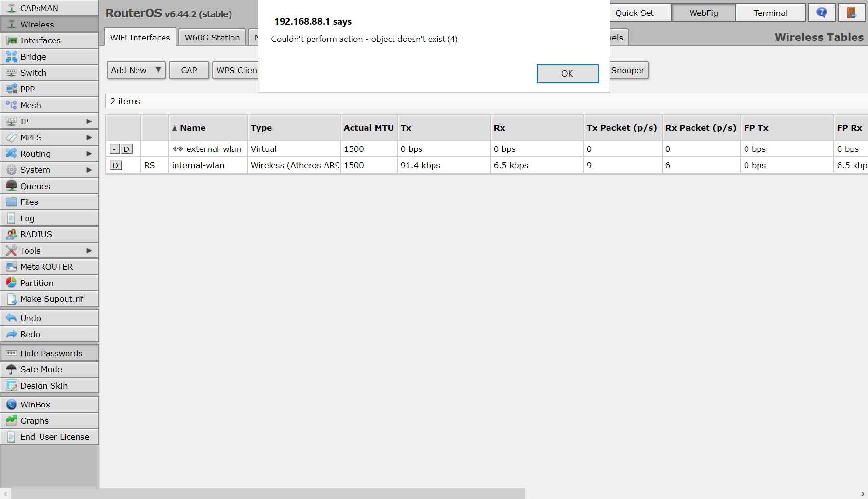Image resolution: width=868 pixels, height=499 pixels.
Task: Open the Terminal tab
Action: (771, 13)
